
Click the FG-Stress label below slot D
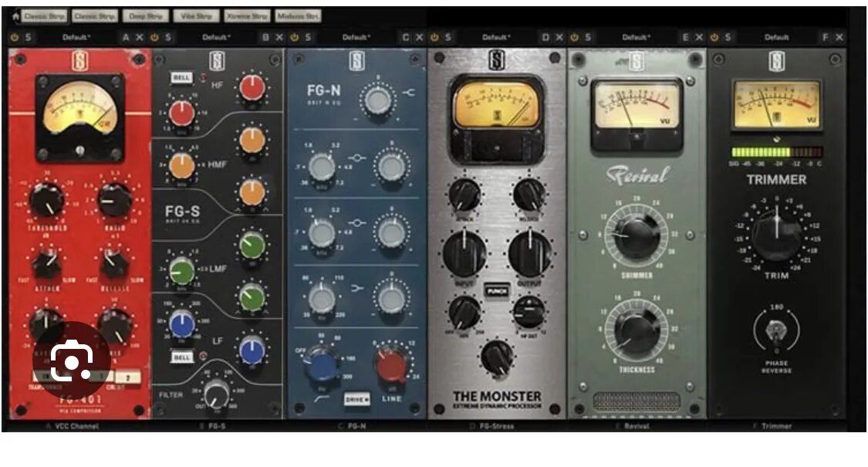(x=497, y=426)
